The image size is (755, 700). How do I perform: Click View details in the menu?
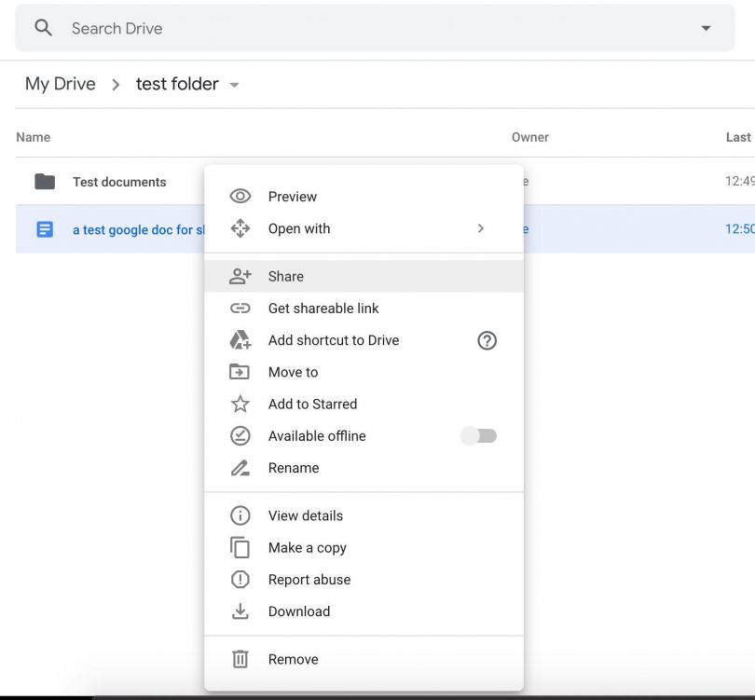point(305,515)
